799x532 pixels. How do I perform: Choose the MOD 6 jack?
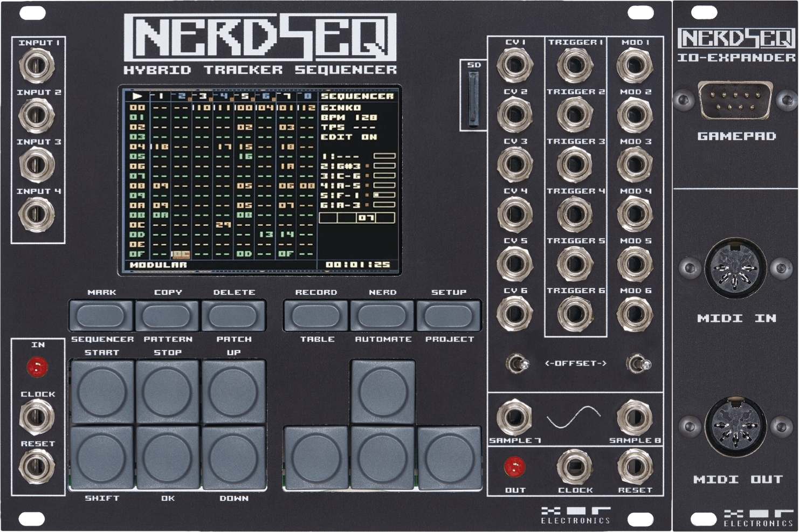tap(635, 313)
